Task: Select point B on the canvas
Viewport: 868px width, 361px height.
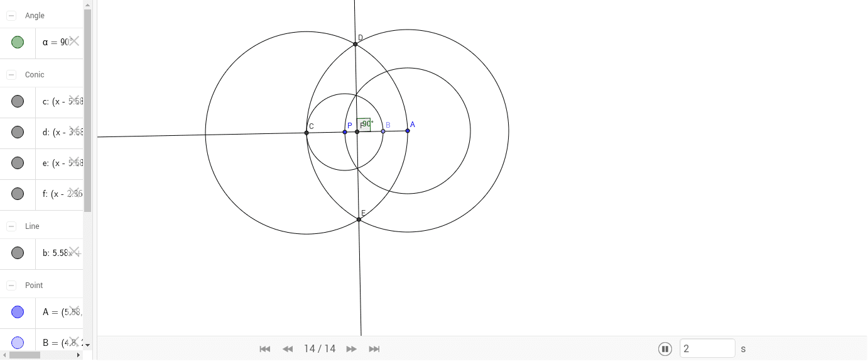Action: [x=383, y=131]
